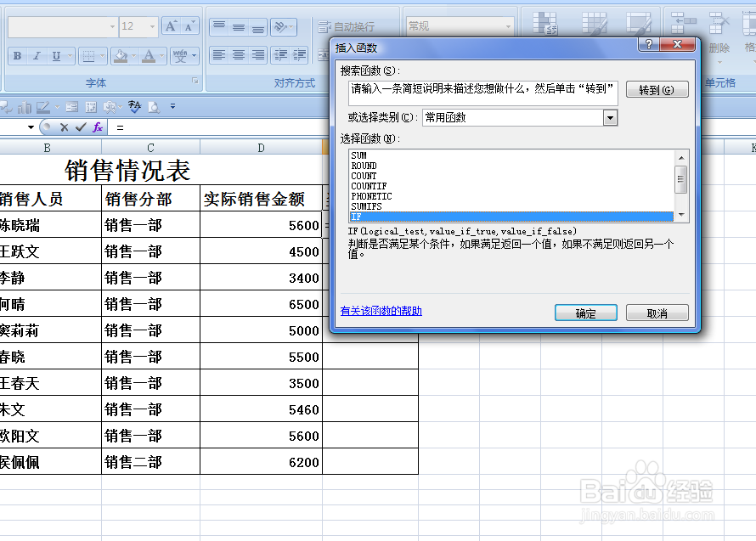Toggle italic formatting

coord(37,54)
